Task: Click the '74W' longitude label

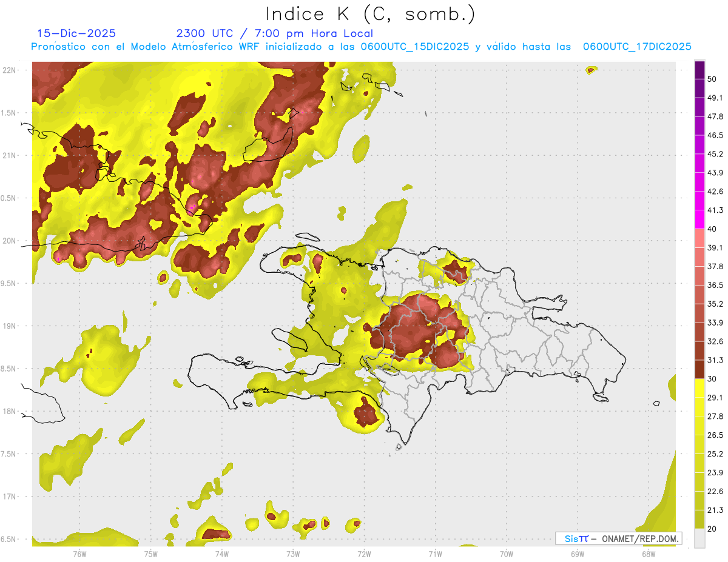Action: tap(222, 554)
